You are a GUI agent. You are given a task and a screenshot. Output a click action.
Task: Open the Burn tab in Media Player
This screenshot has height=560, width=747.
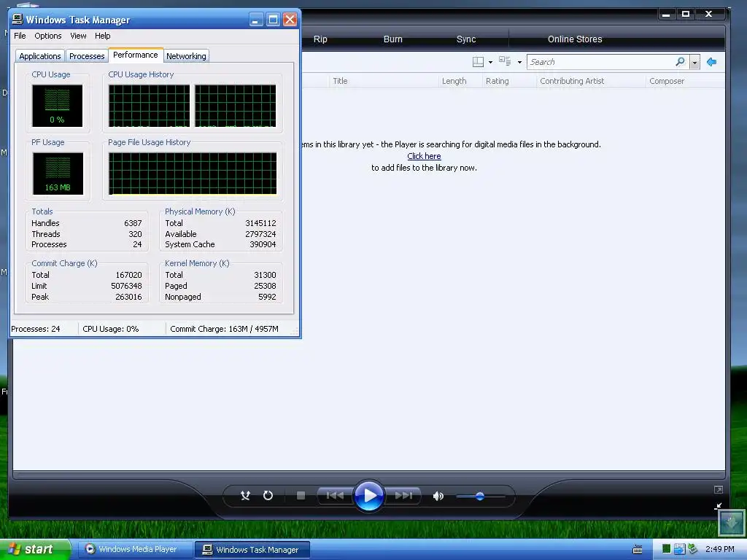coord(393,39)
